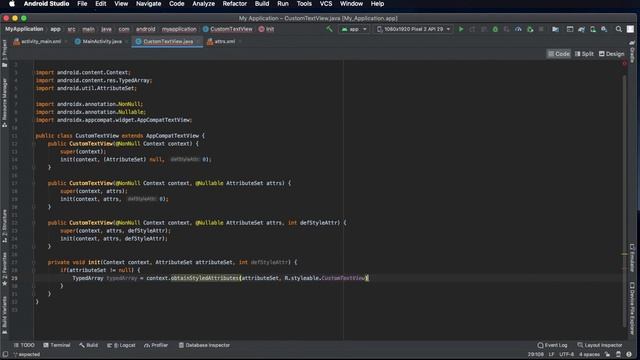Toggle Design view mode
The width and height of the screenshot is (640, 360).
(611, 54)
